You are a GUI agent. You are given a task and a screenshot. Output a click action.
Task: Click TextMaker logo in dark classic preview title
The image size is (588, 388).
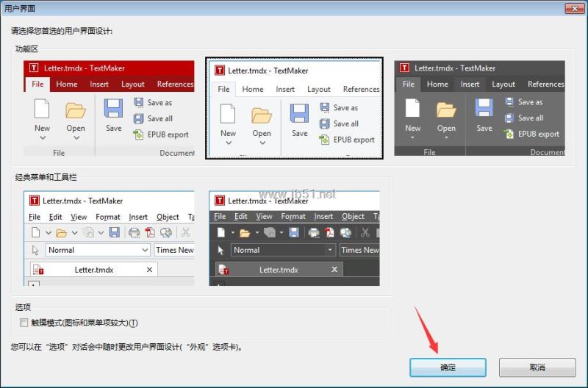tap(219, 201)
